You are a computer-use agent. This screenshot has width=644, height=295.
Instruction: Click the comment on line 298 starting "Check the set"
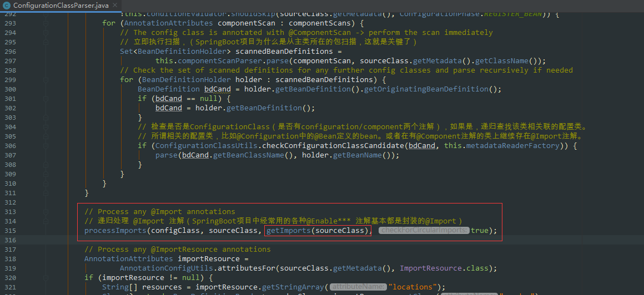(x=346, y=70)
